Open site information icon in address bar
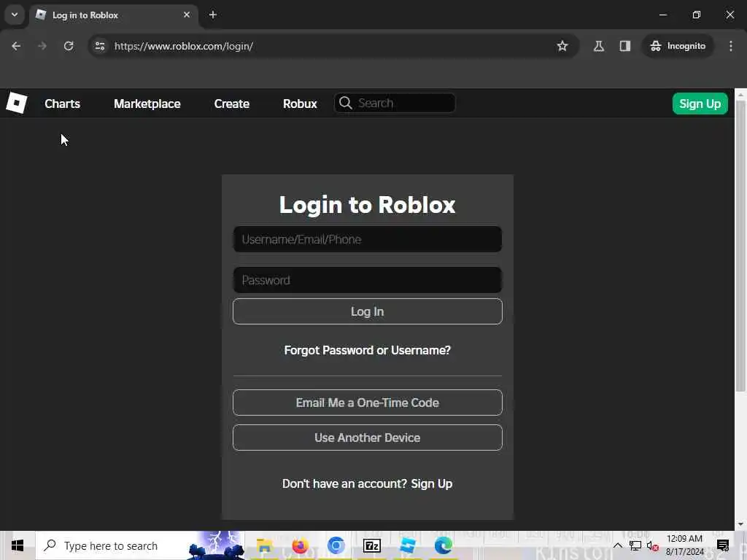747x560 pixels. coord(100,46)
